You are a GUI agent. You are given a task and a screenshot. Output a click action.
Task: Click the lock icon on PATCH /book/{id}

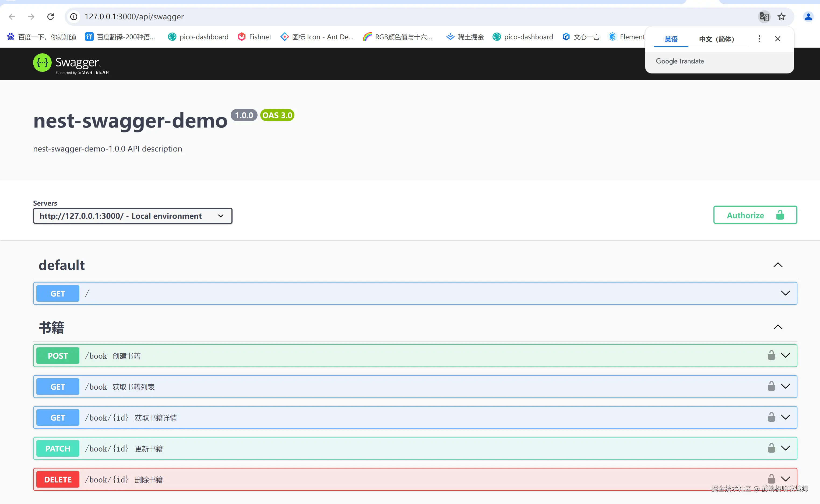click(771, 448)
